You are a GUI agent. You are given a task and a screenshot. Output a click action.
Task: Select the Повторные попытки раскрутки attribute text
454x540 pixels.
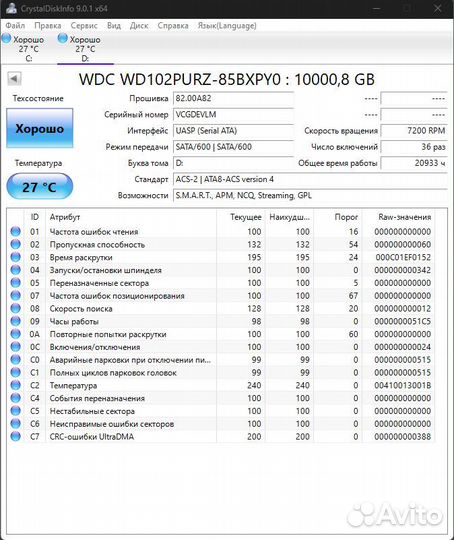tap(108, 334)
